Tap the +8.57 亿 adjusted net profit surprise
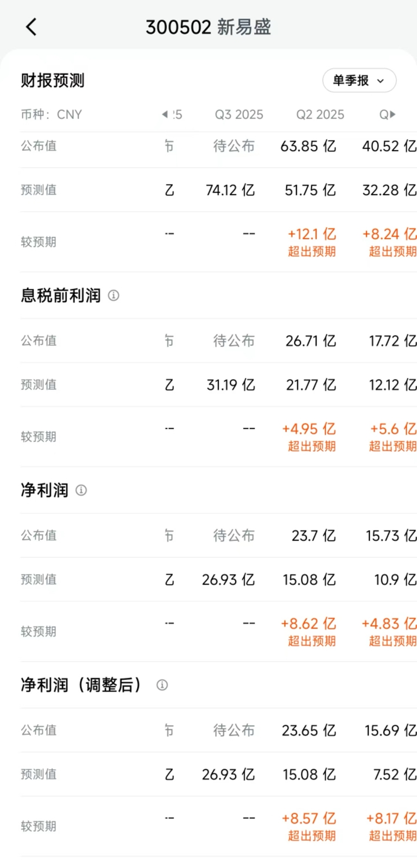 coord(309,819)
